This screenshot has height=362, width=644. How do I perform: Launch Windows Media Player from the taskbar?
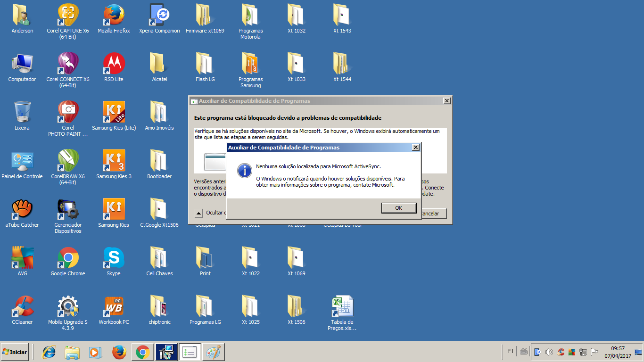coord(95,352)
